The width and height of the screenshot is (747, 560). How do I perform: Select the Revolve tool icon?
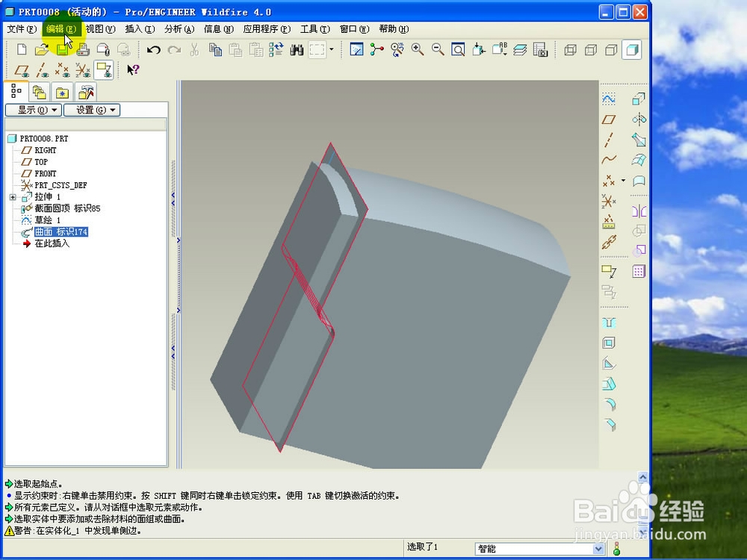[x=639, y=119]
